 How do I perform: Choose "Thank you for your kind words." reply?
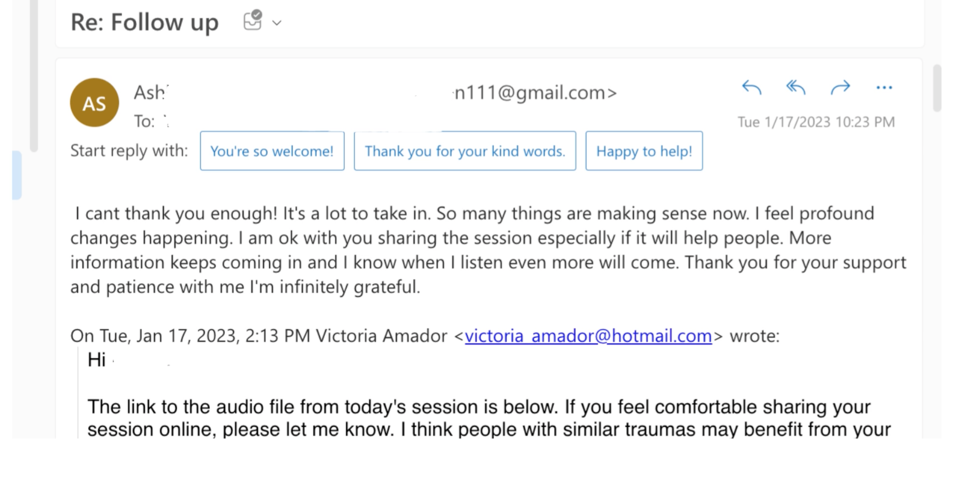click(x=465, y=151)
